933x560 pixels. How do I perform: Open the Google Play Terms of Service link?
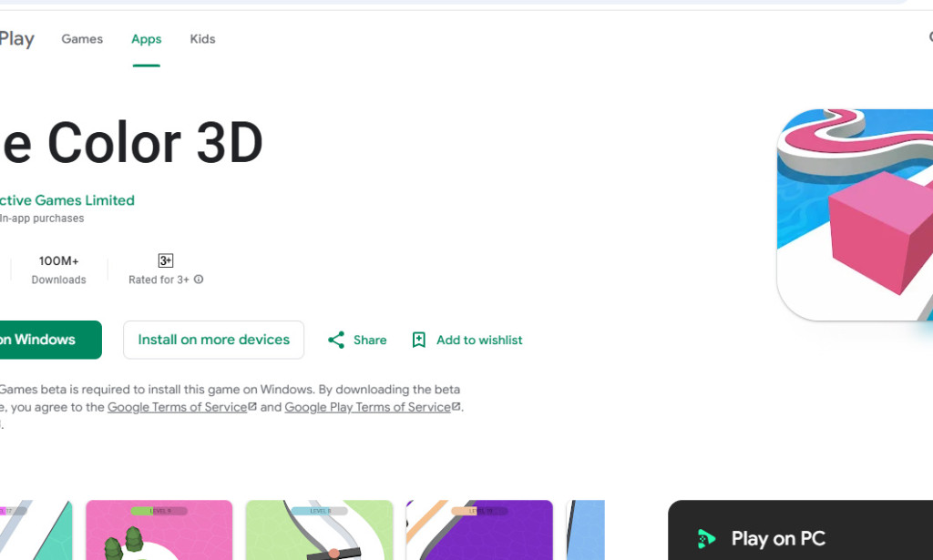[365, 407]
